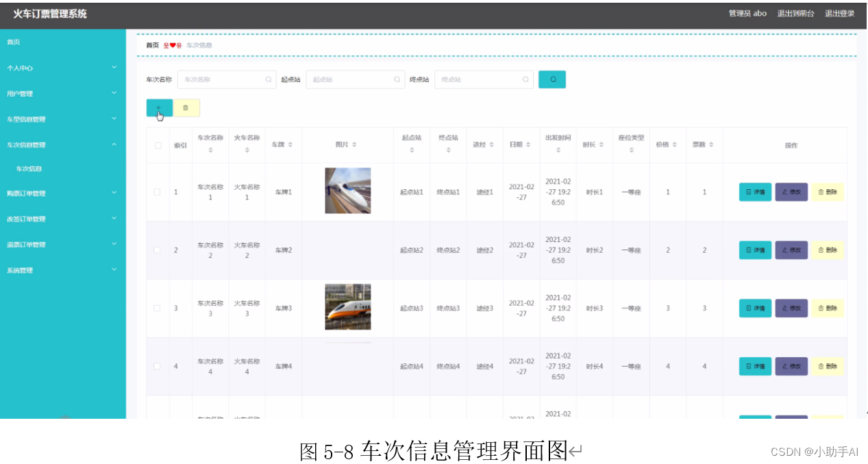Expand the 个人中心 sidebar section
868x464 pixels.
pos(63,67)
